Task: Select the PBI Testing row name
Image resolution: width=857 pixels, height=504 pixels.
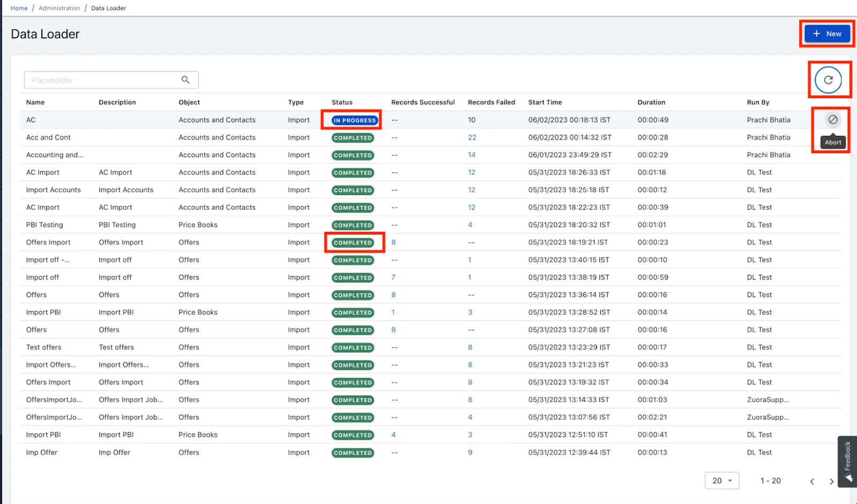Action: point(44,224)
